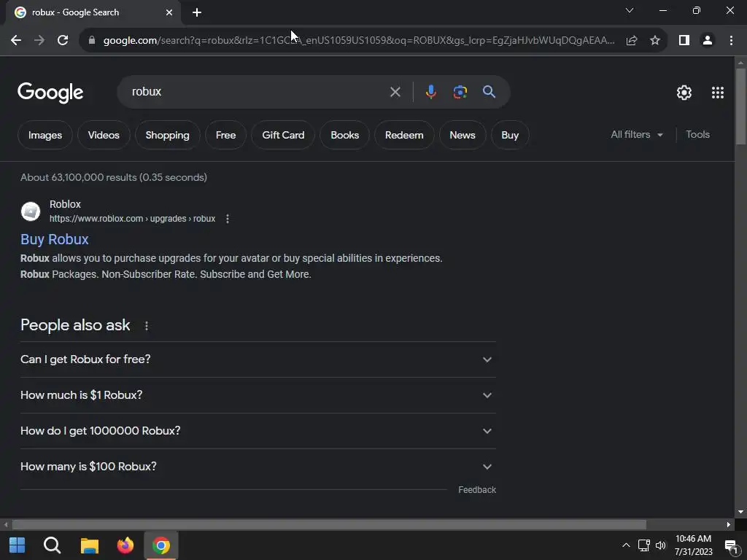Clear the search box with X icon
Viewport: 747px width, 560px height.
(395, 92)
